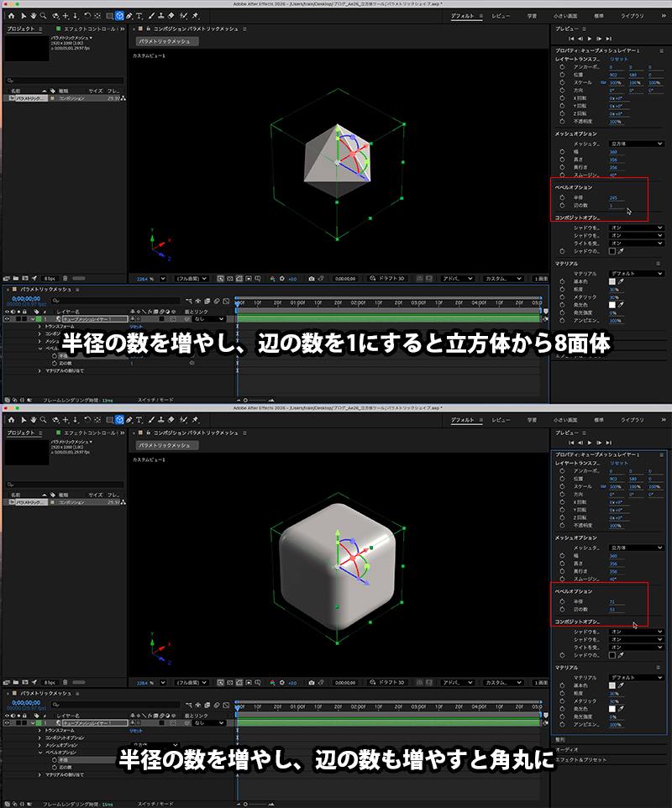Select the Brush tool in the upper toolbar
The width and height of the screenshot is (672, 808).
pos(151,15)
